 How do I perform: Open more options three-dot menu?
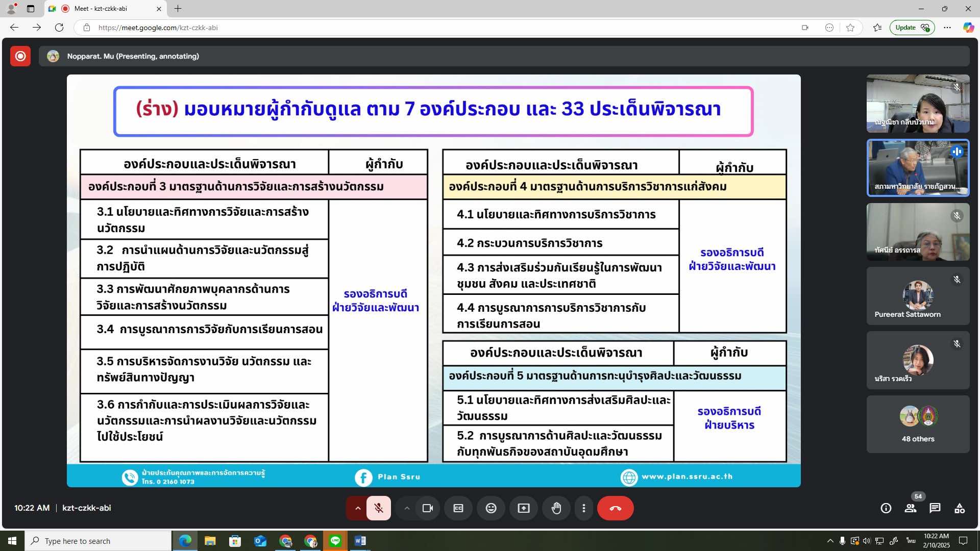pos(584,508)
